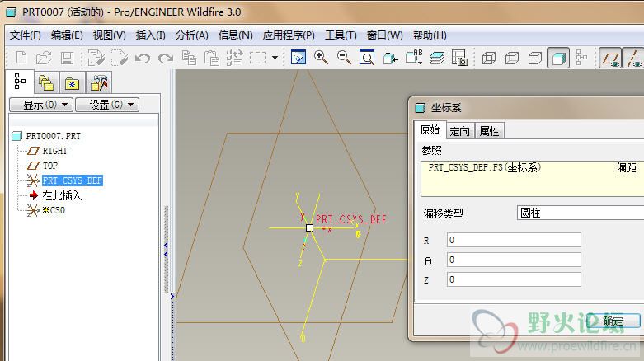
Task: Open the 设置(G) dropdown
Action: (x=107, y=105)
